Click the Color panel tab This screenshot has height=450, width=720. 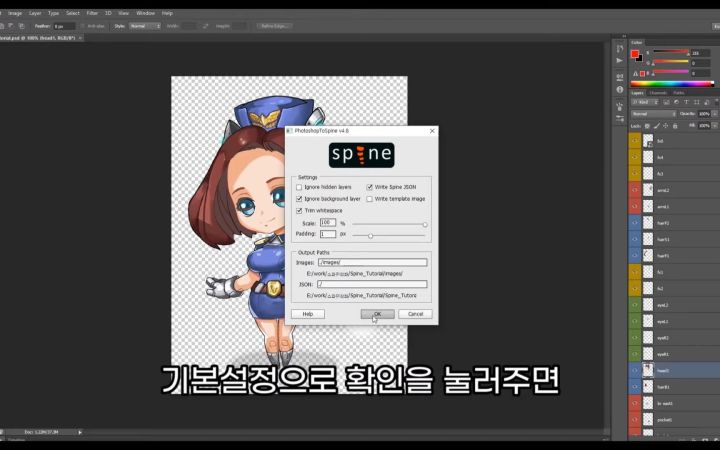[x=637, y=43]
